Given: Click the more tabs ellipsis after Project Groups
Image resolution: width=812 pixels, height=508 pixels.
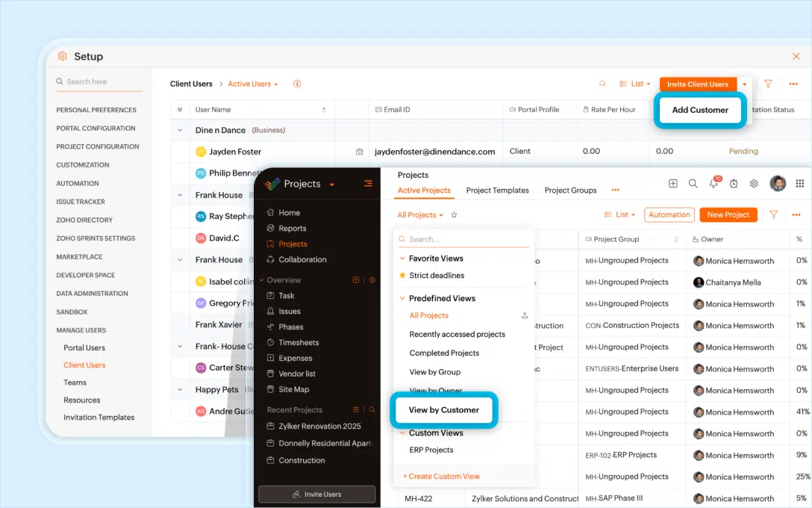Looking at the screenshot, I should (615, 190).
